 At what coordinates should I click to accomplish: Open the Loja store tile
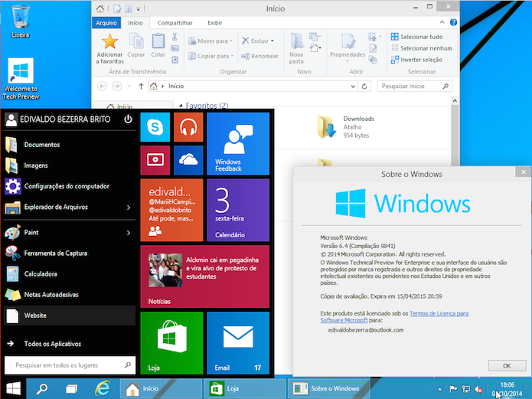pyautogui.click(x=171, y=343)
